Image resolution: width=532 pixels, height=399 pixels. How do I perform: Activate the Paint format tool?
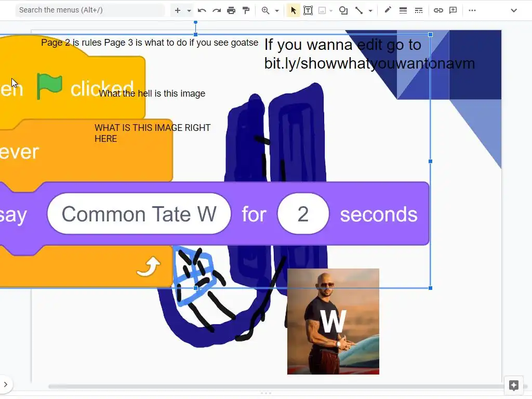(246, 10)
